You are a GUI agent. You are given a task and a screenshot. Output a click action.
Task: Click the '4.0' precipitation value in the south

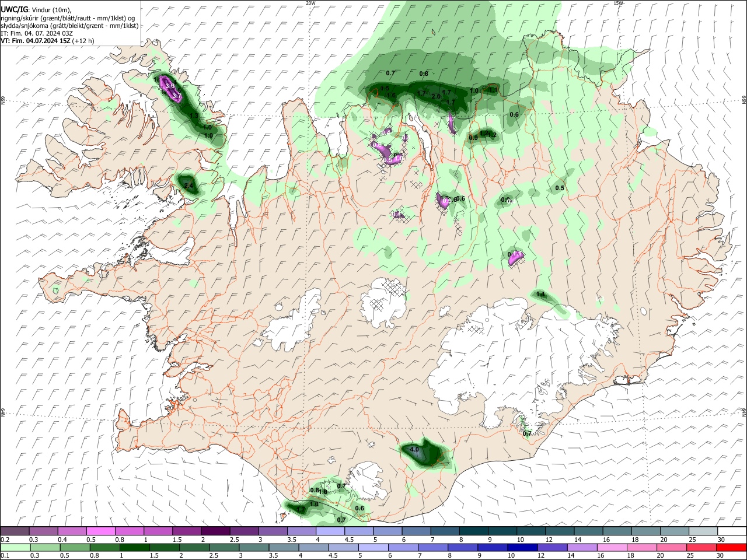pos(414,450)
